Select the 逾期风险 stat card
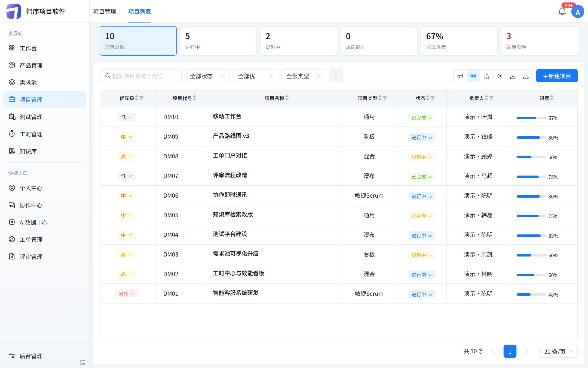 point(539,41)
